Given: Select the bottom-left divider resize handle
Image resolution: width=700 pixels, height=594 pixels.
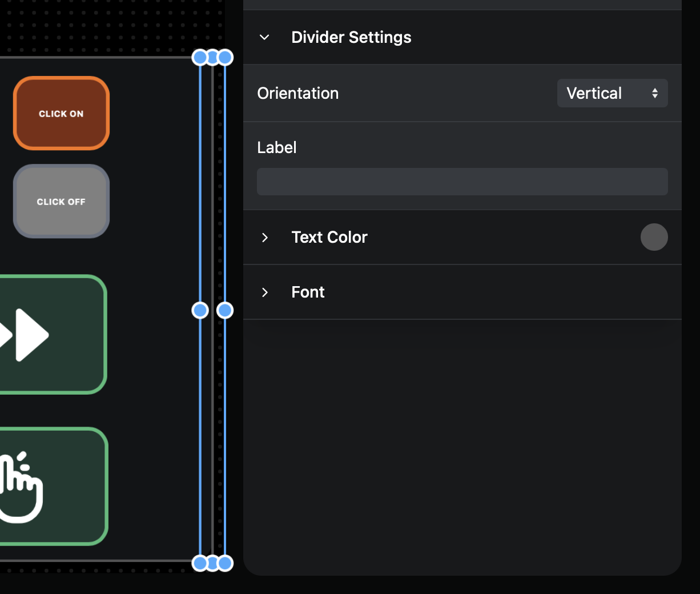Looking at the screenshot, I should 200,563.
